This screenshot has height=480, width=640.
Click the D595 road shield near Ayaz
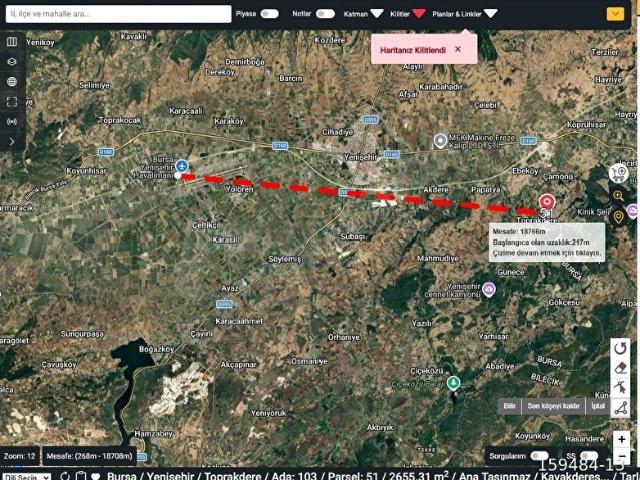(224, 304)
